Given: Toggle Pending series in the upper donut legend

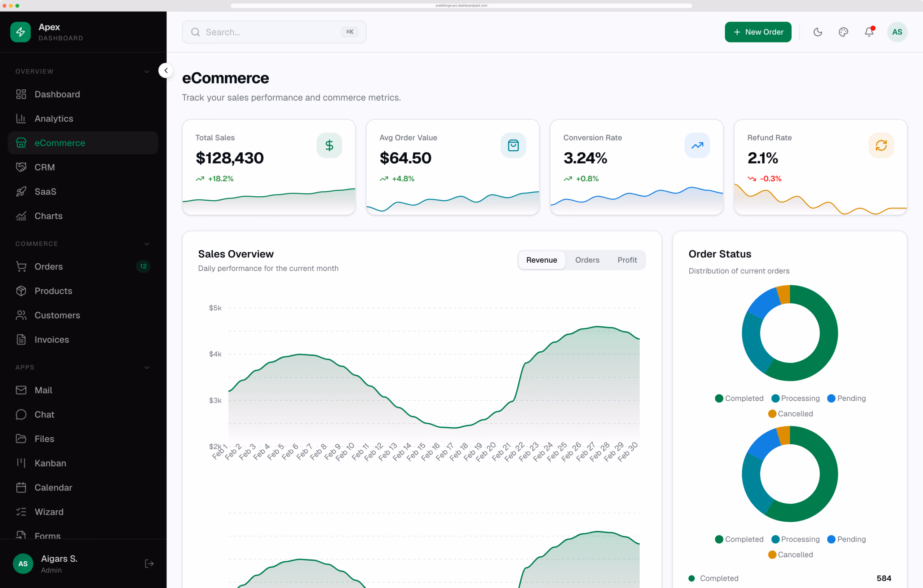Looking at the screenshot, I should (846, 398).
